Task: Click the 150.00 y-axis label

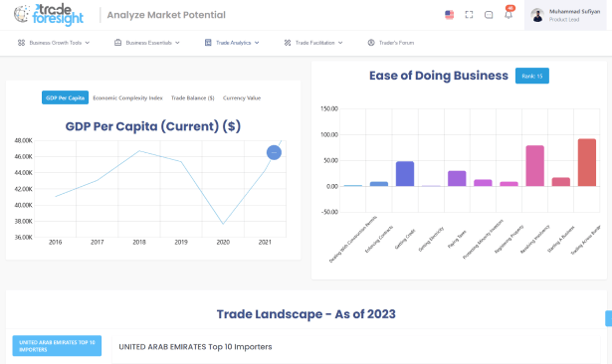Action: (x=329, y=108)
